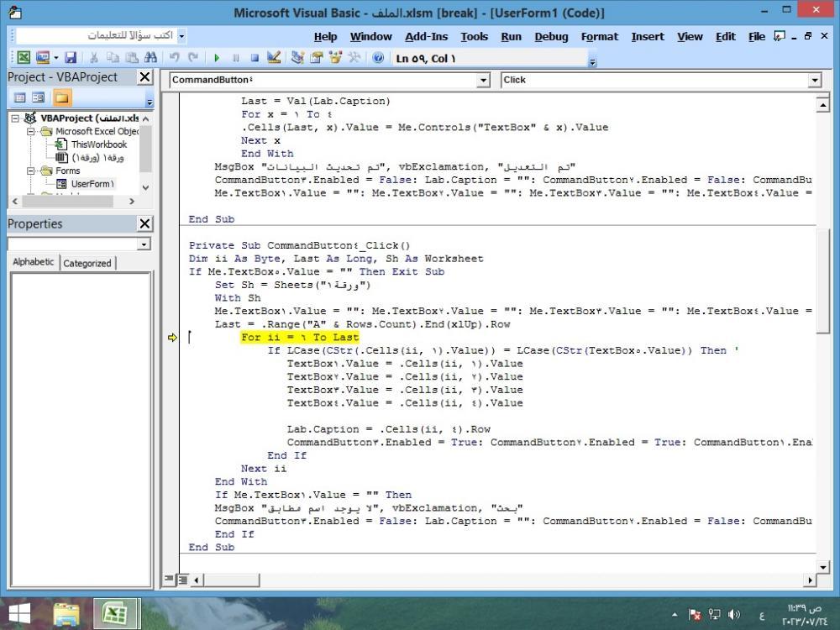Viewport: 840px width, 630px height.
Task: Open the Edit menu
Action: (x=726, y=36)
